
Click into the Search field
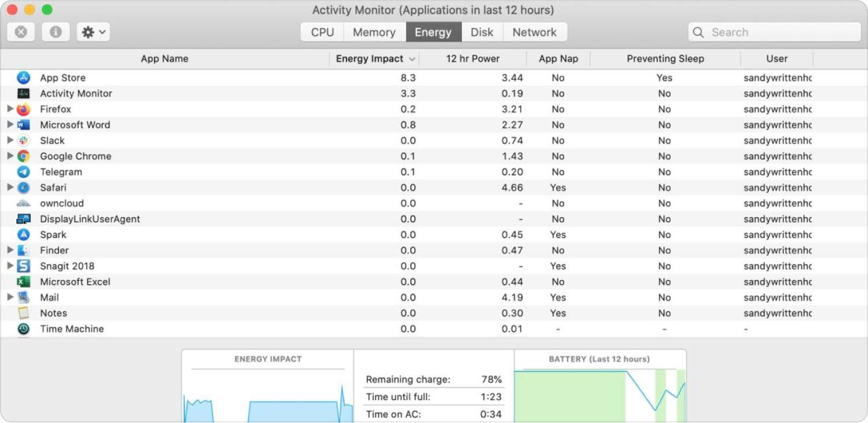(774, 32)
